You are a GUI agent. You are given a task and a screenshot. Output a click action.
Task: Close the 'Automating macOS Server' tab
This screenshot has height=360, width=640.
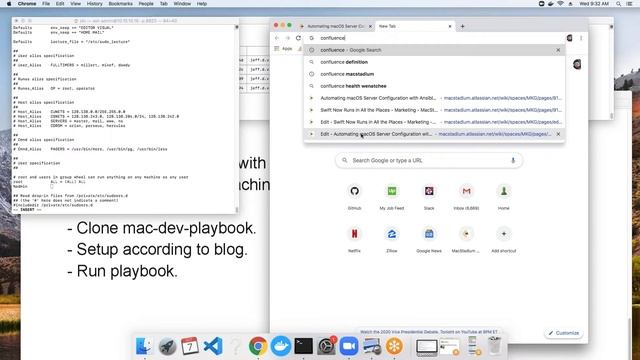(x=370, y=26)
